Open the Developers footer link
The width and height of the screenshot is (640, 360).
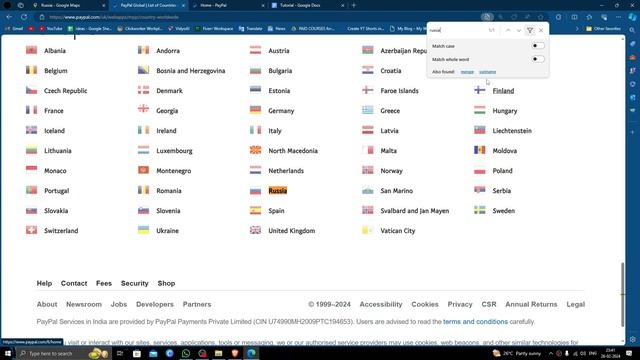coord(155,304)
